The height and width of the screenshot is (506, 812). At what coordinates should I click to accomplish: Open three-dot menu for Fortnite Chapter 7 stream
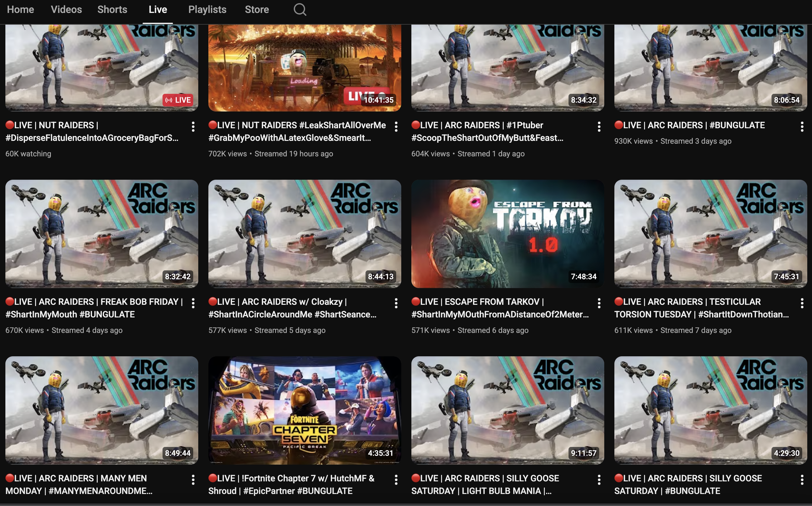click(x=396, y=480)
